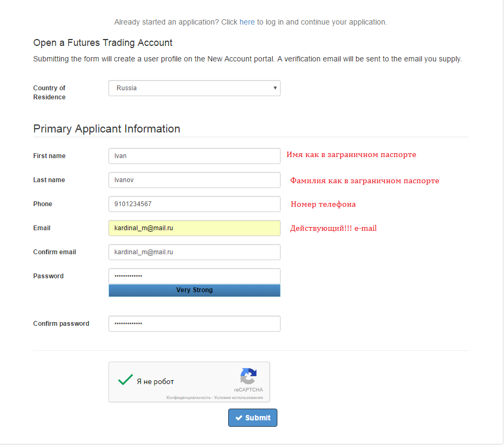This screenshot has height=446, width=504.
Task: Select the Phone number input field
Action: pyautogui.click(x=195, y=204)
